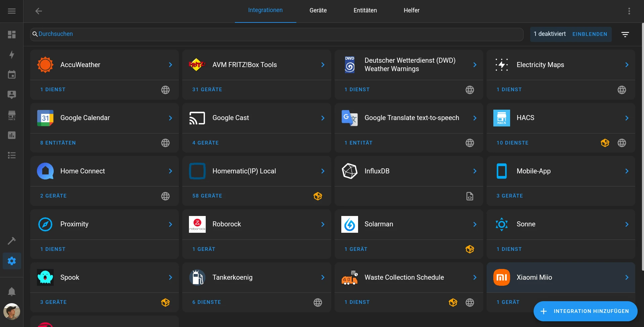Click the Xiaomi Miio logo
The image size is (644, 327).
502,277
